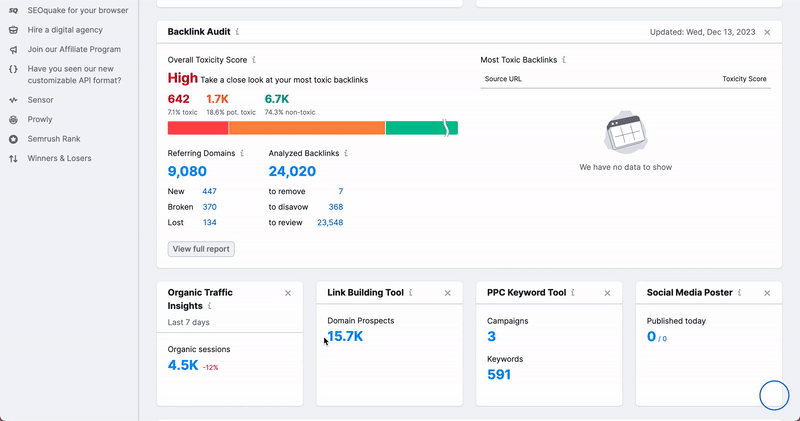Open Winners & Losers in the sidebar
Screen dimensions: 800x421
point(60,158)
